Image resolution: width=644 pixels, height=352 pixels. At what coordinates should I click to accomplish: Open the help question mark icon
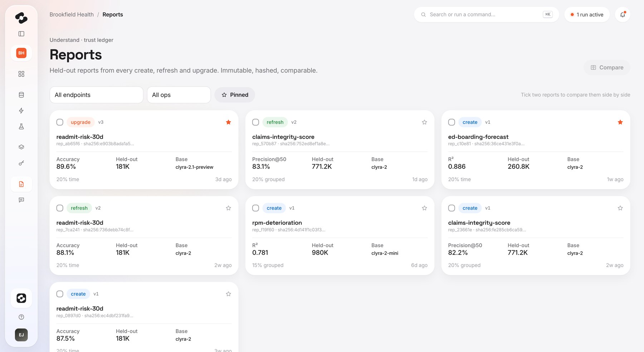[x=21, y=317]
